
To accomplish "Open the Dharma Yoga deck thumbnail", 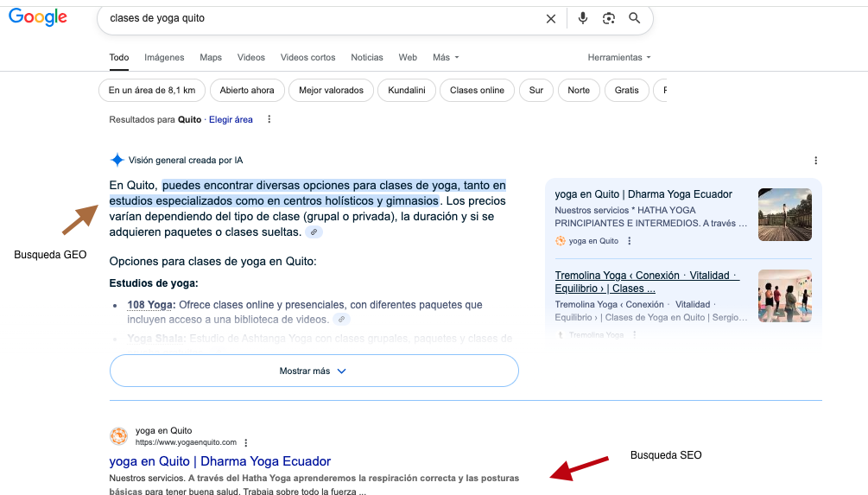I will point(785,215).
